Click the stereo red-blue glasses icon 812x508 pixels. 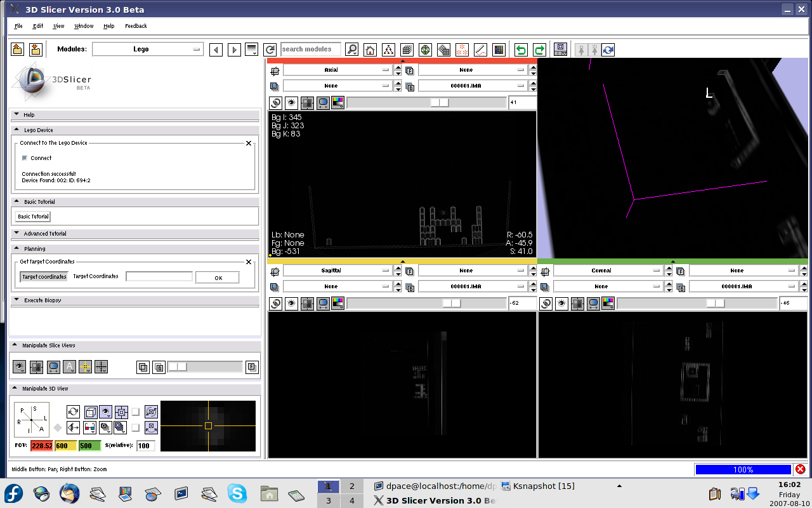(89, 427)
